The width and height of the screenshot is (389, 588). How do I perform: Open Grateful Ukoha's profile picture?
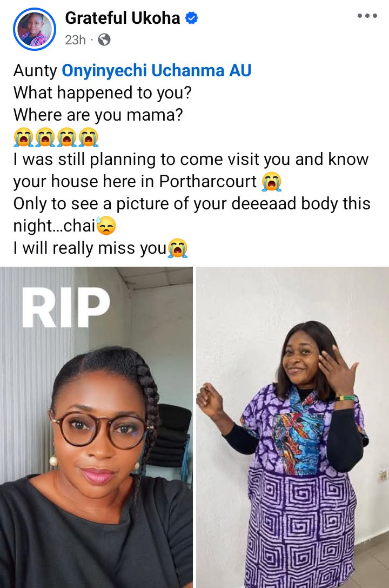(35, 29)
